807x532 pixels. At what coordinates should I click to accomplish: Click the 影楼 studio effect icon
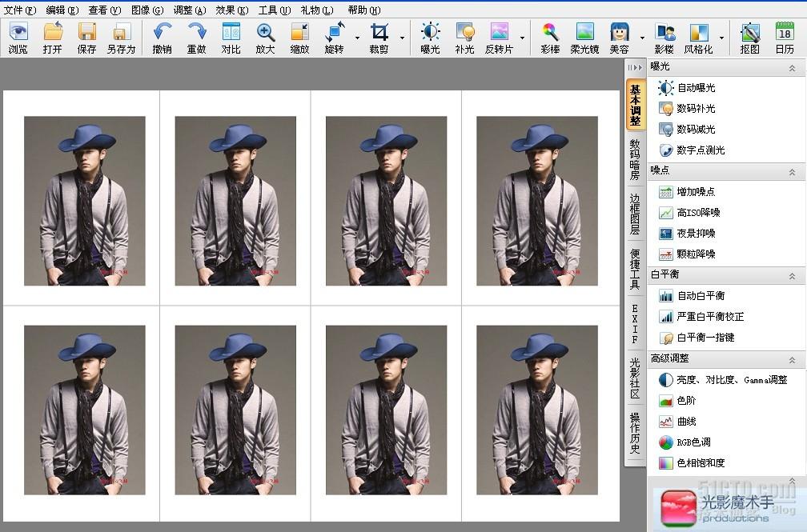click(664, 38)
